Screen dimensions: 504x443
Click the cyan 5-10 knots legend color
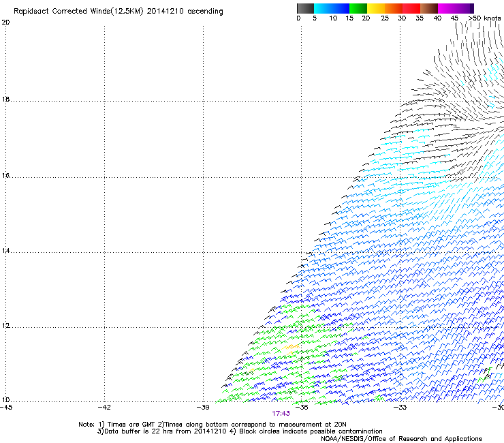tap(323, 8)
